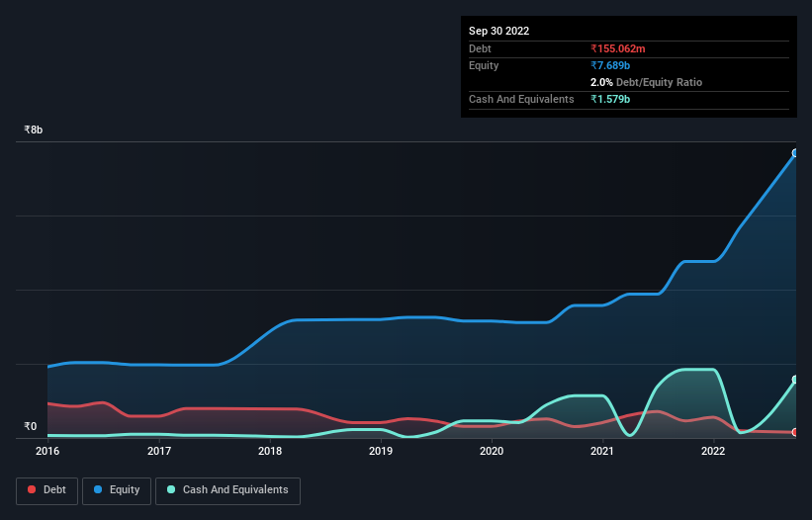
Task: Toggle the Debt series legend button
Action: (x=47, y=490)
